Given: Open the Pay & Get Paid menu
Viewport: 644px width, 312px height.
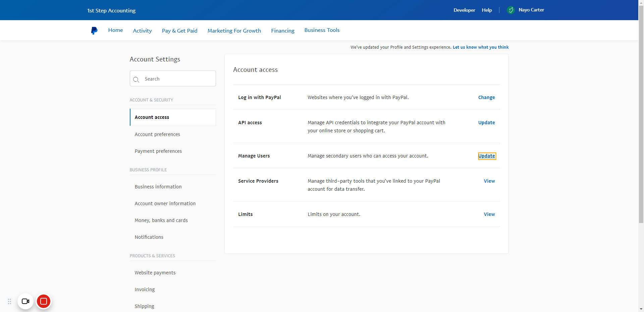Looking at the screenshot, I should [x=179, y=31].
